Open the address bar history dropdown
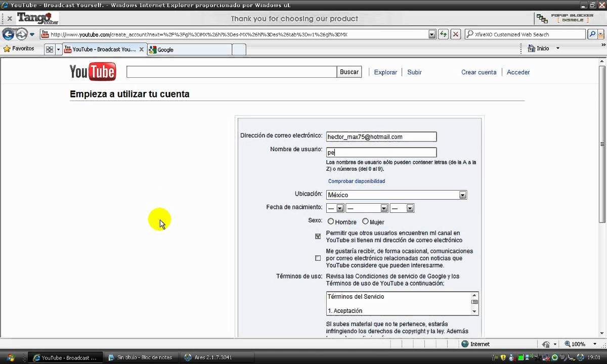 pos(431,34)
